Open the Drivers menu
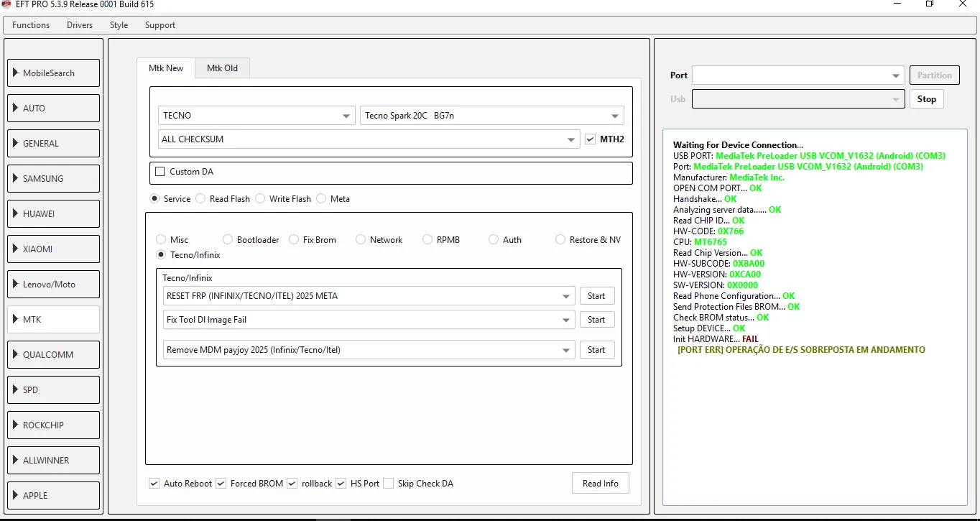 [x=80, y=25]
